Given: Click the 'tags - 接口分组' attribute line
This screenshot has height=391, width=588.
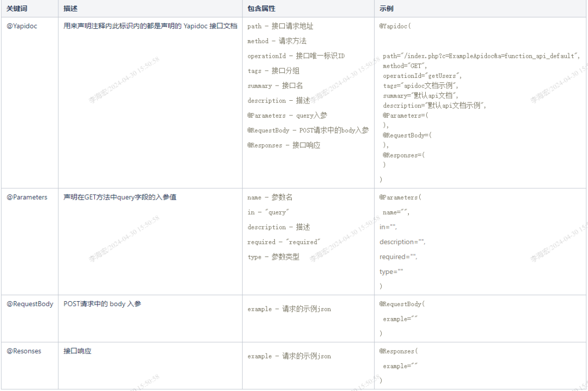Looking at the screenshot, I should pos(273,71).
